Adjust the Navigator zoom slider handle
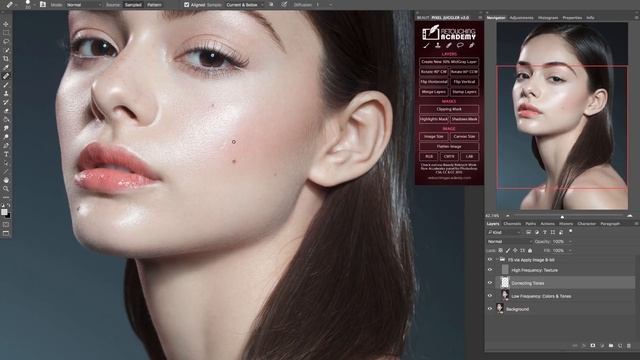 [562, 217]
